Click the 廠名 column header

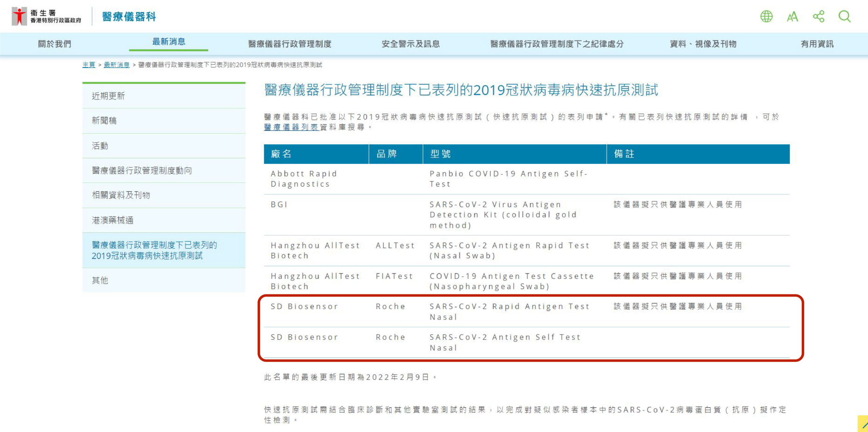point(316,154)
